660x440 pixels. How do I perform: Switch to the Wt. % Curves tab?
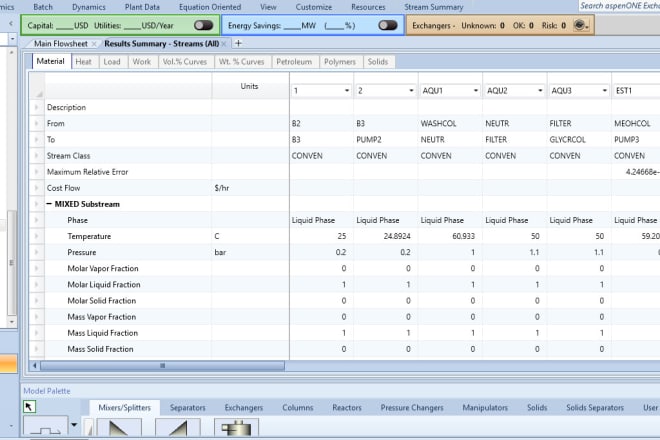pos(242,61)
